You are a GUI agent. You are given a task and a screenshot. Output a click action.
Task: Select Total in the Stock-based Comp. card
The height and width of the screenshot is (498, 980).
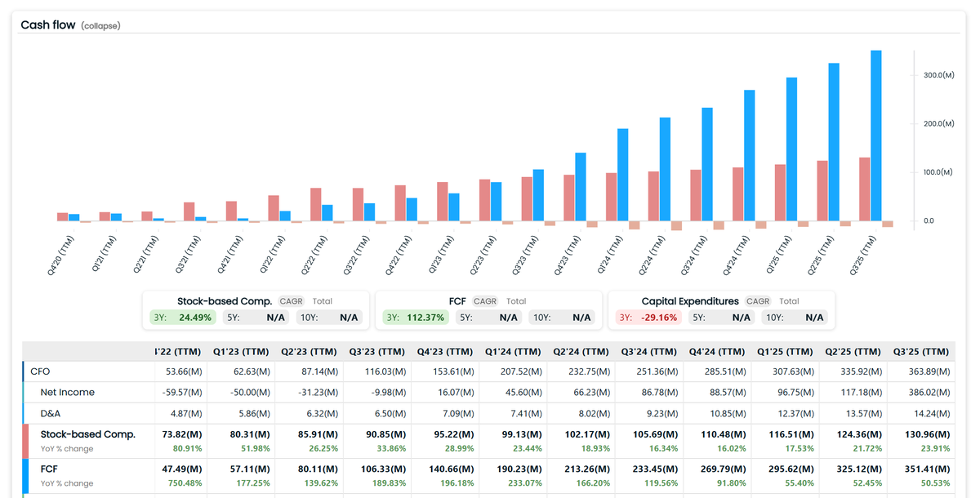click(x=323, y=301)
